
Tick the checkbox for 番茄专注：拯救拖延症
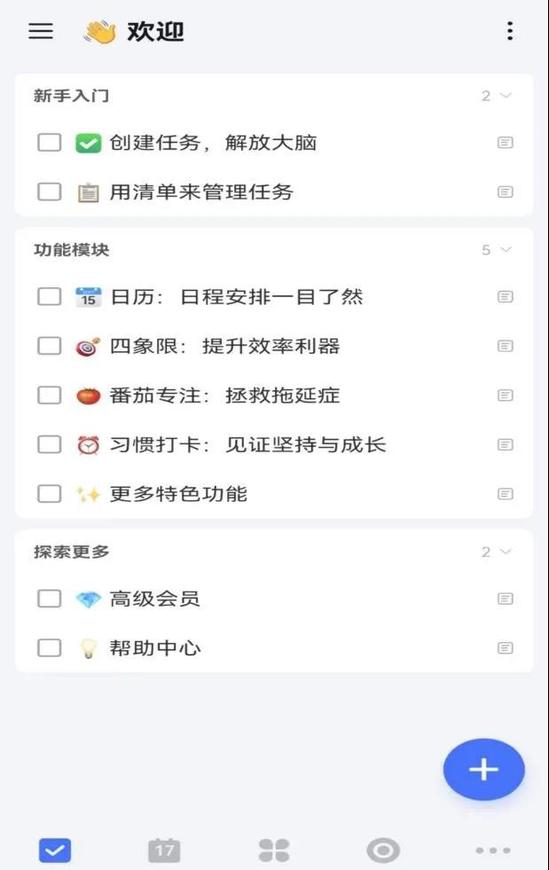pyautogui.click(x=49, y=395)
